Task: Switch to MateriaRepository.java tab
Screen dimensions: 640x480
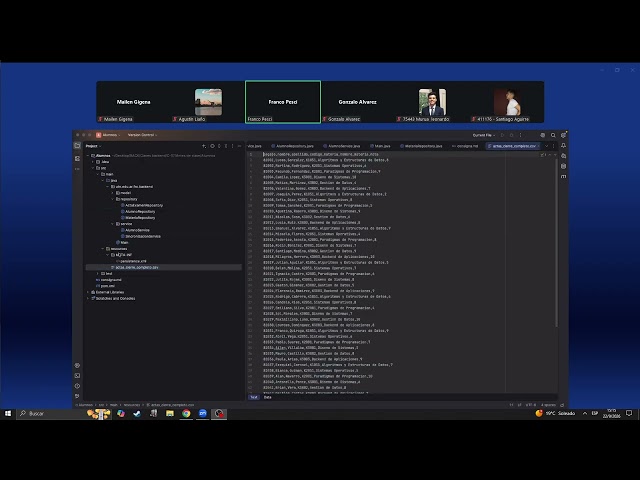Action: click(422, 146)
